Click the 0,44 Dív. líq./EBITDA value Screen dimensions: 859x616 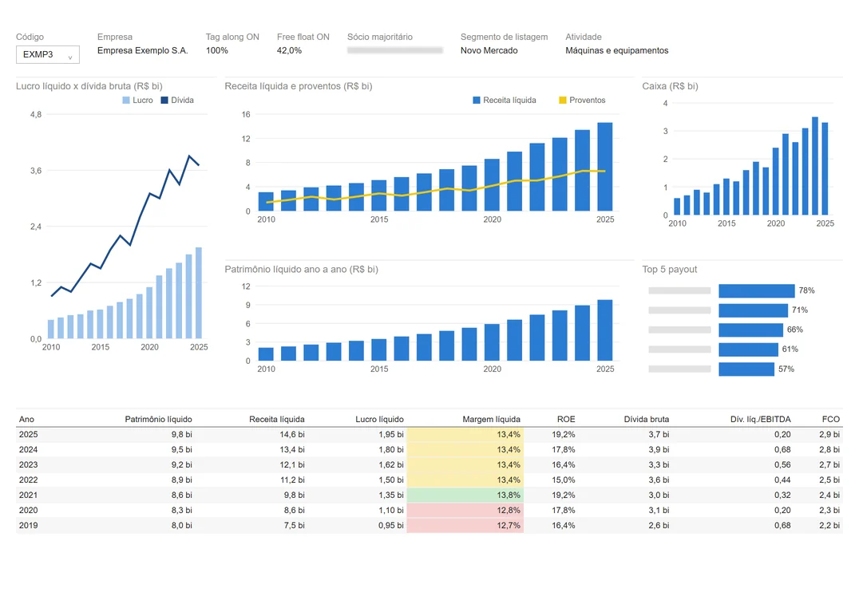[782, 480]
